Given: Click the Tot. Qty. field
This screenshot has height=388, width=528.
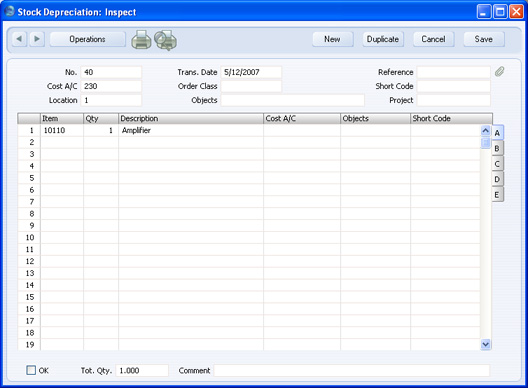Looking at the screenshot, I should pos(142,370).
